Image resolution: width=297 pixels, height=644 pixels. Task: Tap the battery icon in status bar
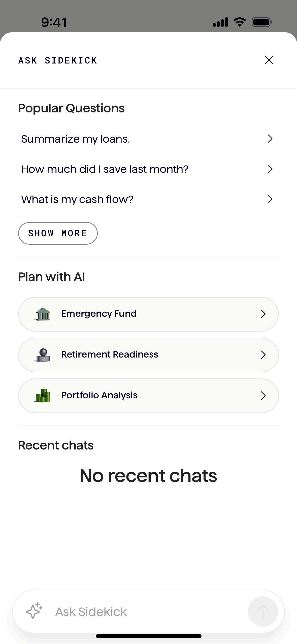[262, 22]
